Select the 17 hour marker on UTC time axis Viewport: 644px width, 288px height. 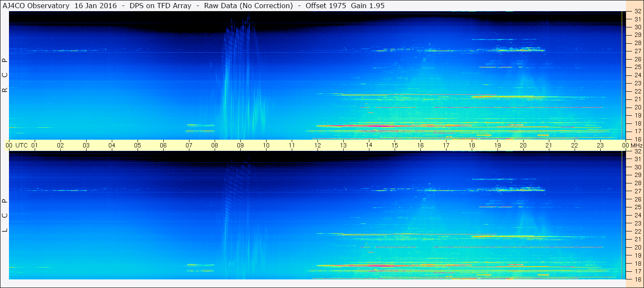click(446, 145)
